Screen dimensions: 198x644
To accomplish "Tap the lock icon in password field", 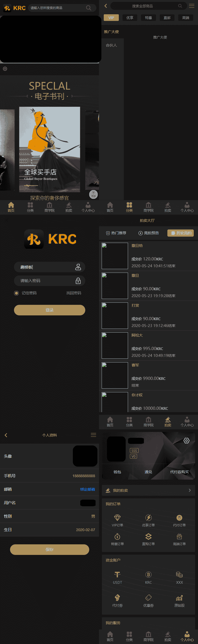I will (78, 281).
